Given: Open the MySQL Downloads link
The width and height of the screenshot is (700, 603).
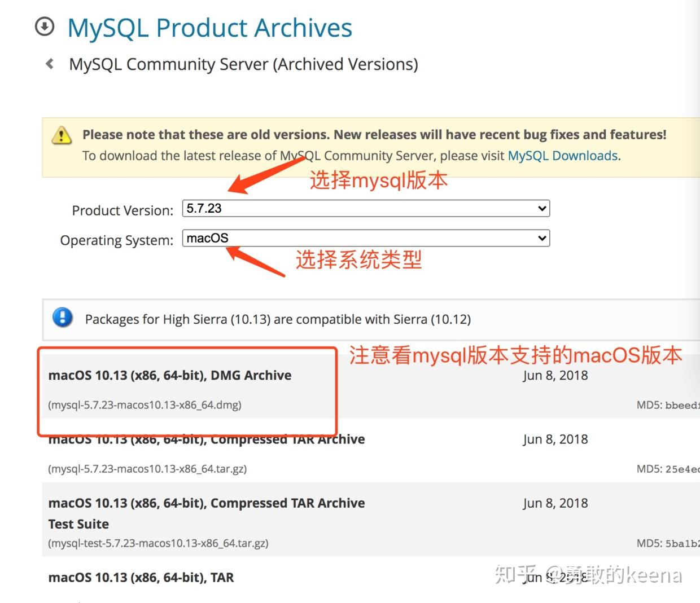Looking at the screenshot, I should 563,156.
